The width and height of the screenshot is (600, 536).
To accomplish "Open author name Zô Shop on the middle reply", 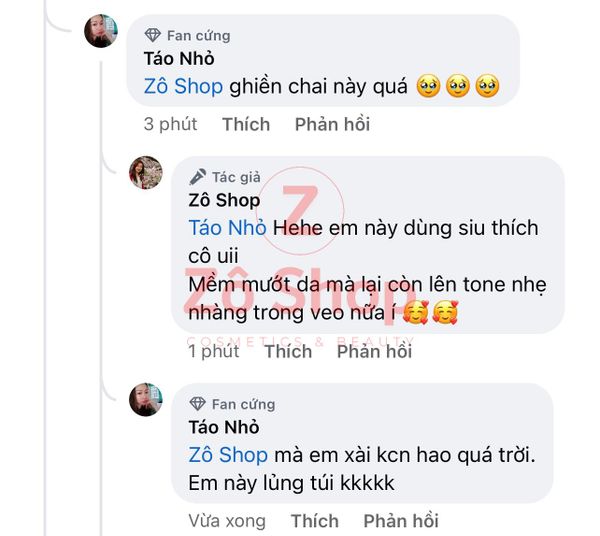I will point(224,200).
